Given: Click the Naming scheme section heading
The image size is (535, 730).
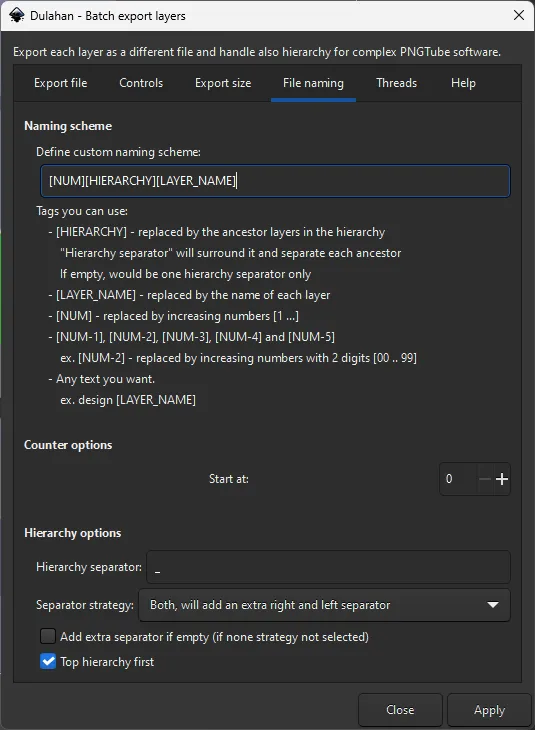Looking at the screenshot, I should tap(68, 126).
